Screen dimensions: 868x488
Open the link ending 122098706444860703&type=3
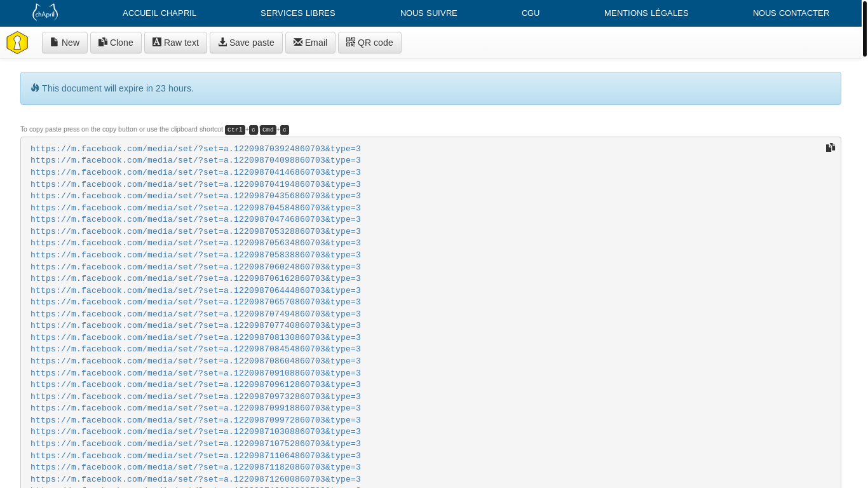196,290
